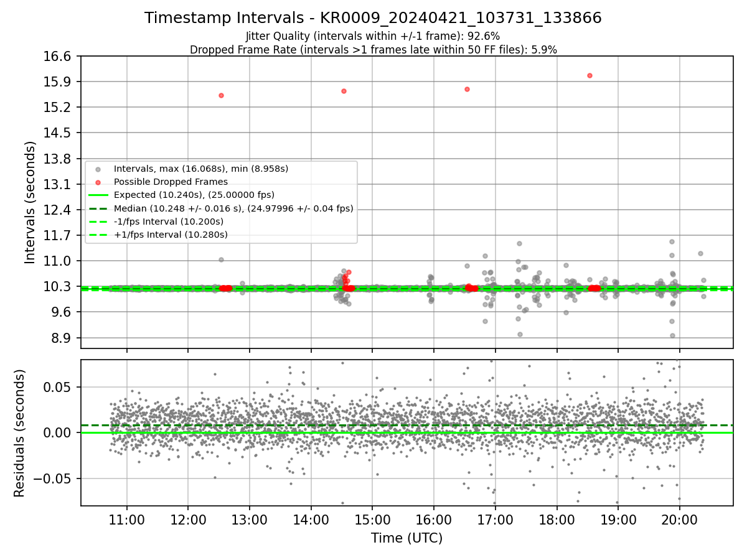Select the Dropped Frame Rate 5.9% subtitle line
This screenshot has height=560, width=747.
click(373, 50)
